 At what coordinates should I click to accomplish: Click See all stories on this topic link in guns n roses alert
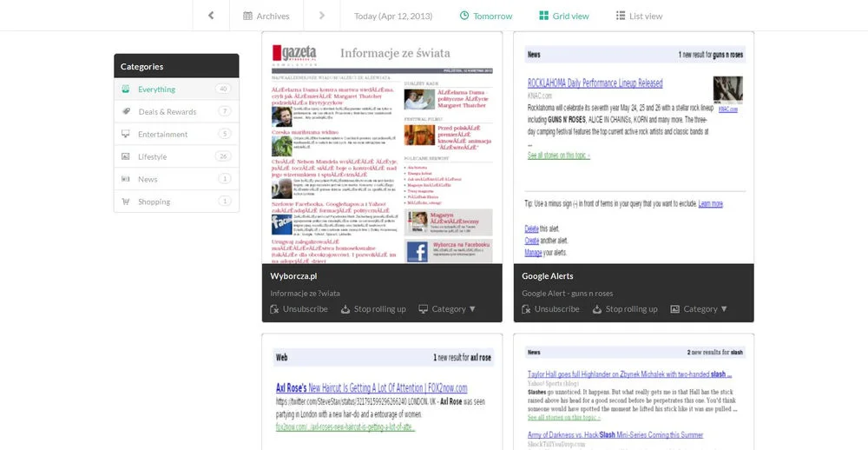click(x=558, y=156)
